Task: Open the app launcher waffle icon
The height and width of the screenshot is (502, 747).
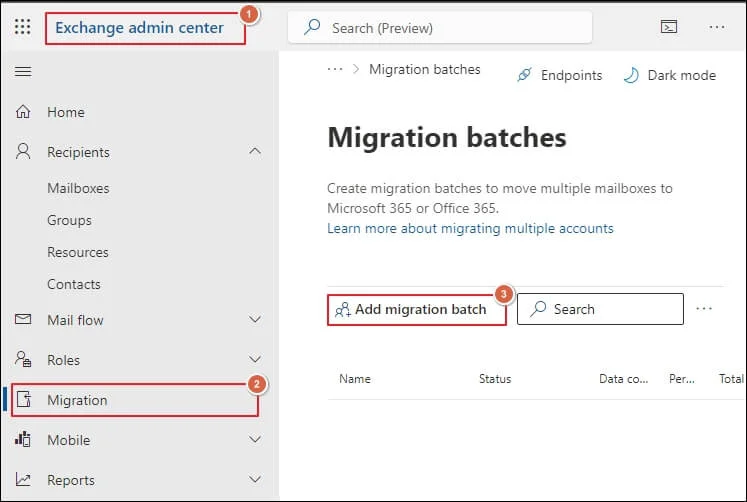Action: 22,27
